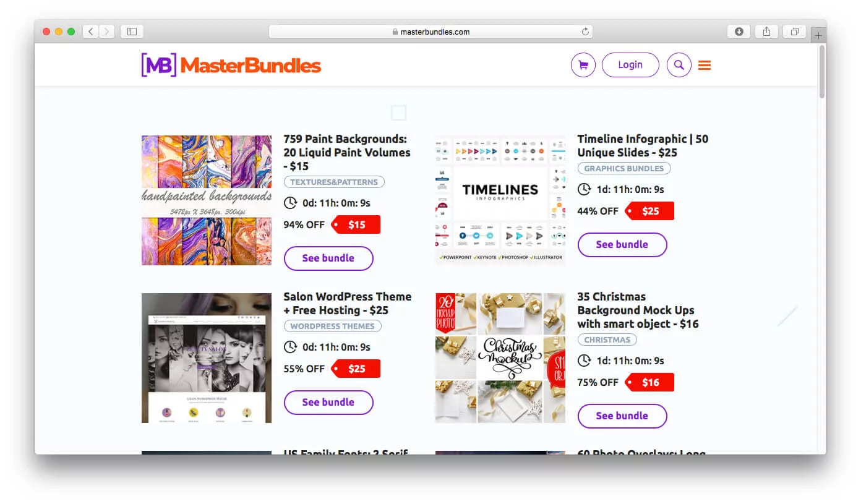
Task: Click the Christmas Mock Ups countdown 1d: 11h: 0m: 9s
Action: (630, 361)
